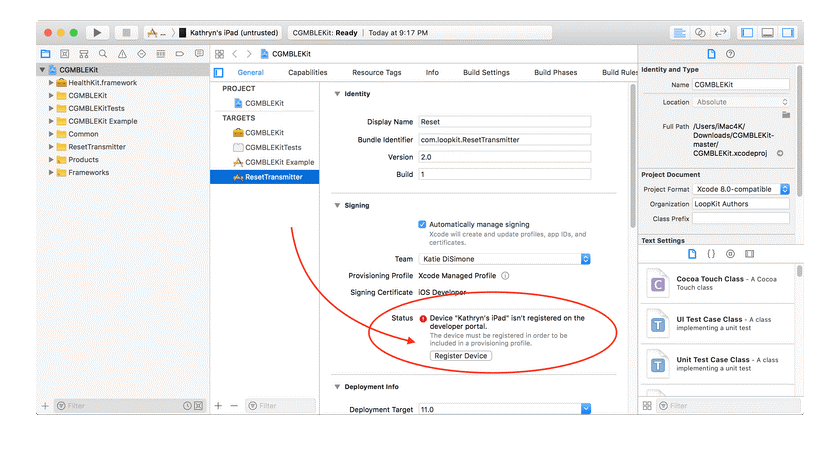Switch to the Build Phases tab
The height and width of the screenshot is (466, 840).
click(556, 72)
